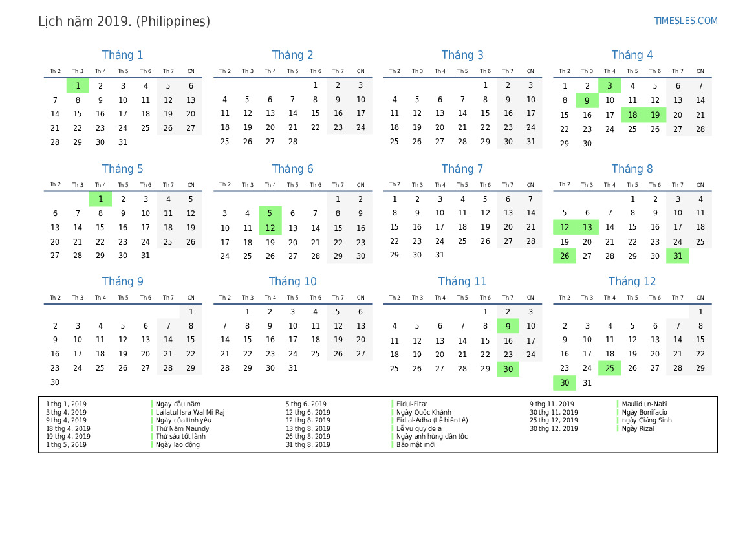756x535 pixels.
Task: Select highlighted day 19 in Tháng 4
Action: tap(654, 115)
